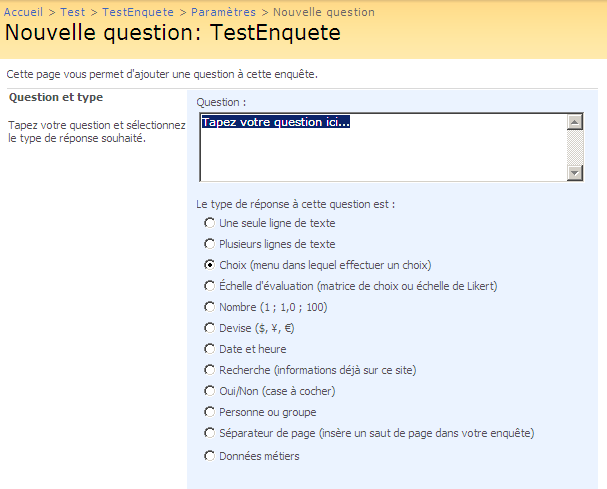Click the question box scroll down arrow
The image size is (607, 489).
[x=574, y=172]
